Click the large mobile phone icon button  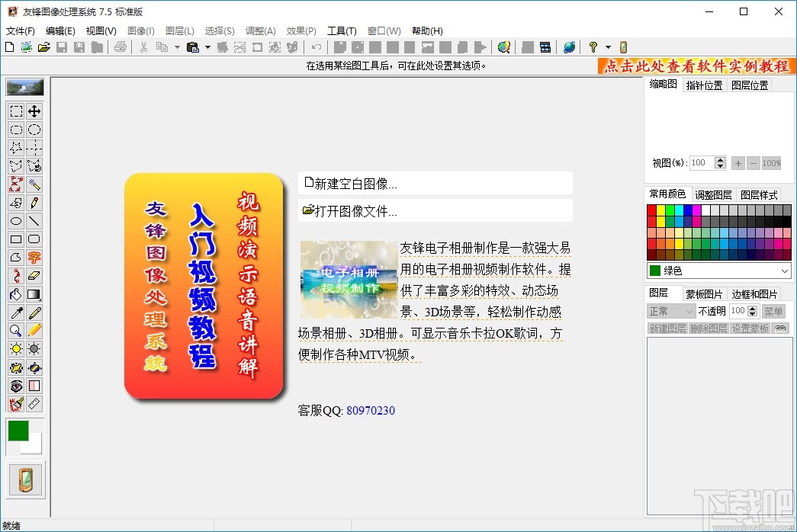coord(26,479)
